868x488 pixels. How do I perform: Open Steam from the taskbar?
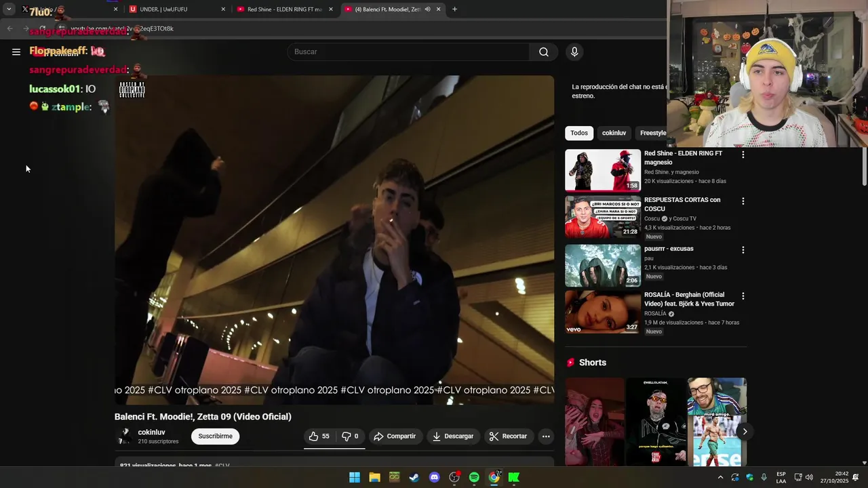[x=414, y=477]
